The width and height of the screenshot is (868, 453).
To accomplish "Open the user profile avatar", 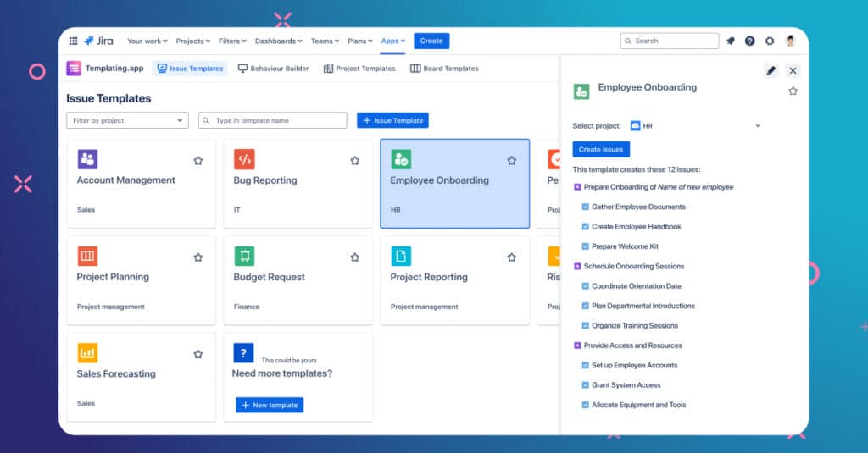I will tap(791, 41).
